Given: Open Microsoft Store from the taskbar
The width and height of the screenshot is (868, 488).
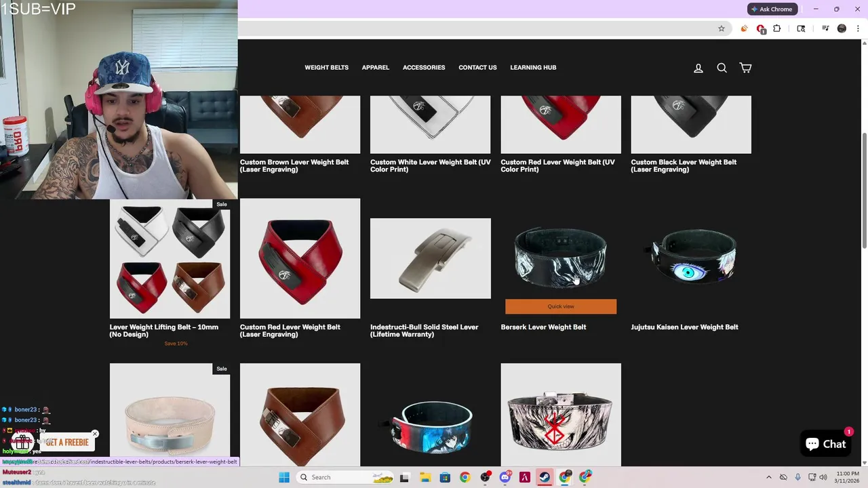Looking at the screenshot, I should tap(445, 477).
